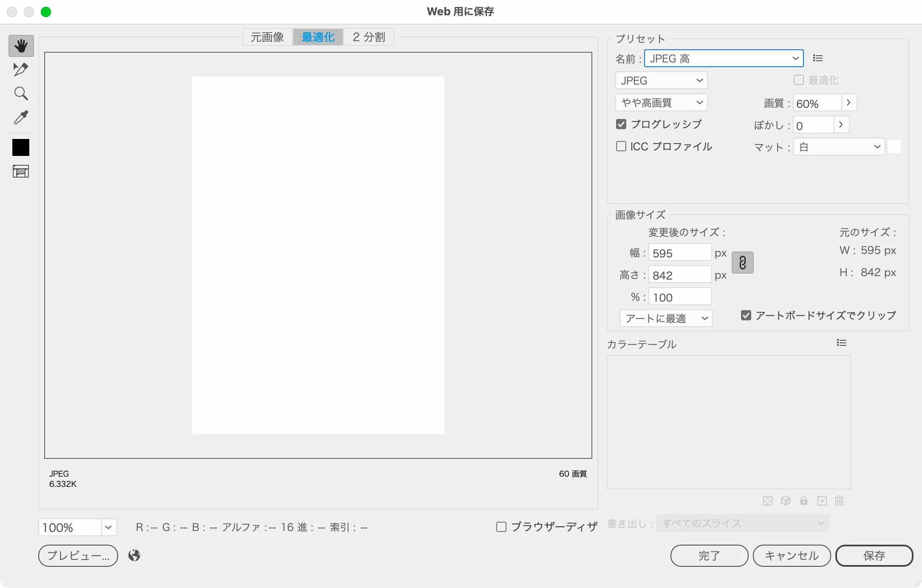Screen dimensions: 922x588
Task: Toggle アートボードサイズでクリップ checkbox
Action: pos(746,315)
